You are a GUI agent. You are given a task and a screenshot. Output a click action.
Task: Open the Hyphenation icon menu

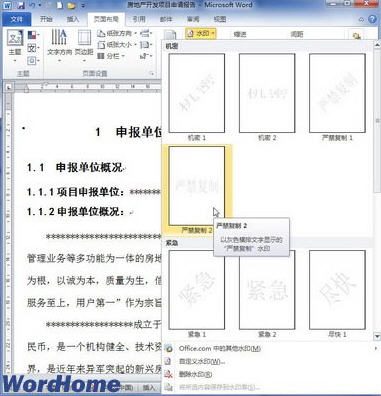pos(146,56)
